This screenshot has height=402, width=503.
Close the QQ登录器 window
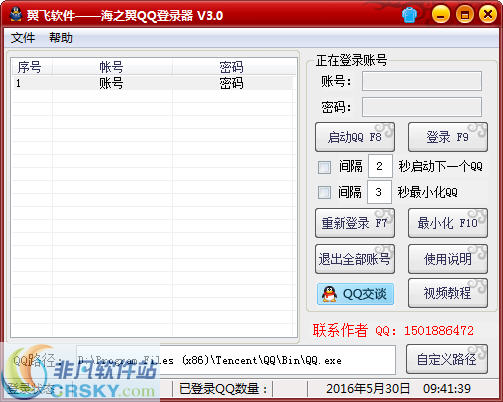pos(488,15)
